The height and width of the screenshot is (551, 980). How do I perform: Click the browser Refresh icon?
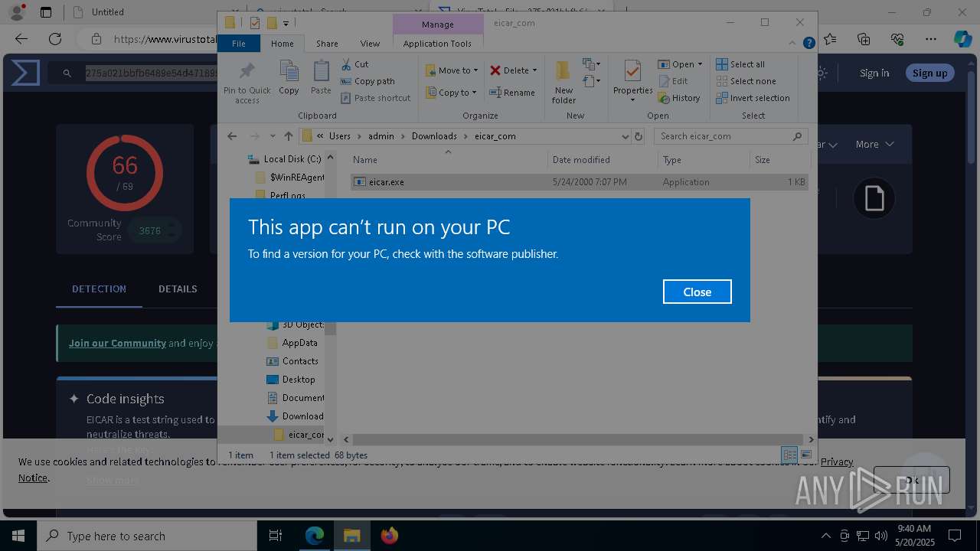[x=55, y=39]
